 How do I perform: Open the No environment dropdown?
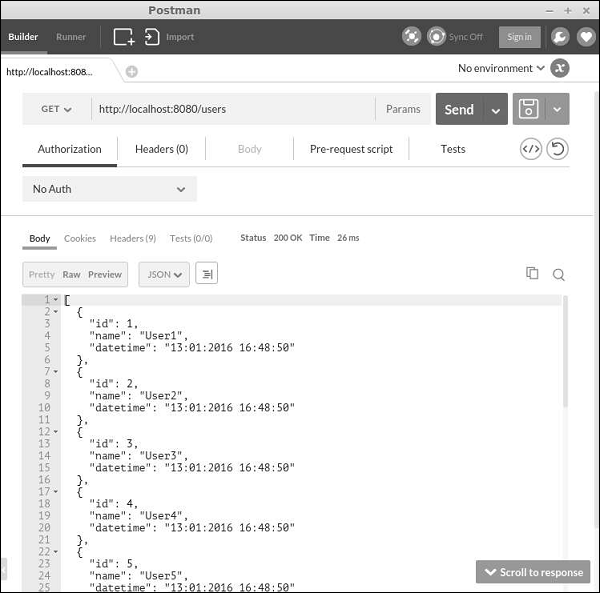(x=501, y=68)
